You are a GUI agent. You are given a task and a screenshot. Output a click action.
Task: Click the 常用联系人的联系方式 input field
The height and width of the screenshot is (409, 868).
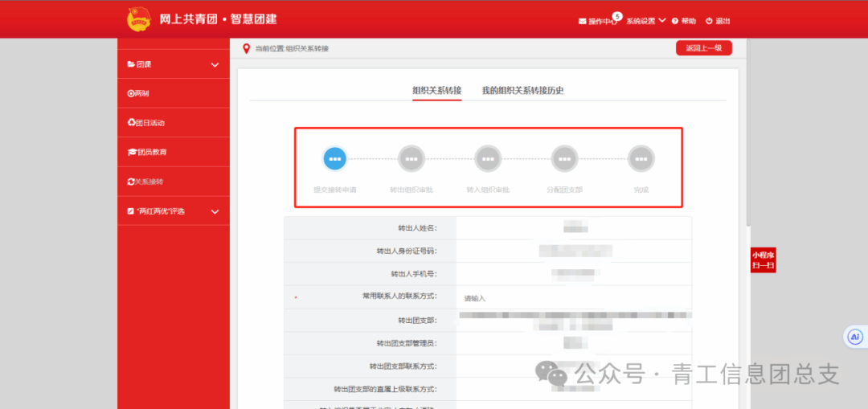point(572,298)
